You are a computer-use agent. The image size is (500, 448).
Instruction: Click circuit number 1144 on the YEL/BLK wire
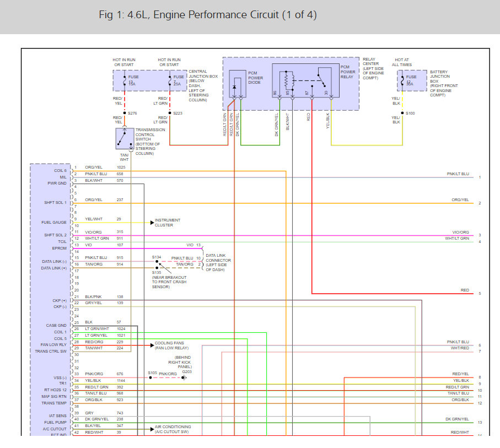(x=121, y=381)
